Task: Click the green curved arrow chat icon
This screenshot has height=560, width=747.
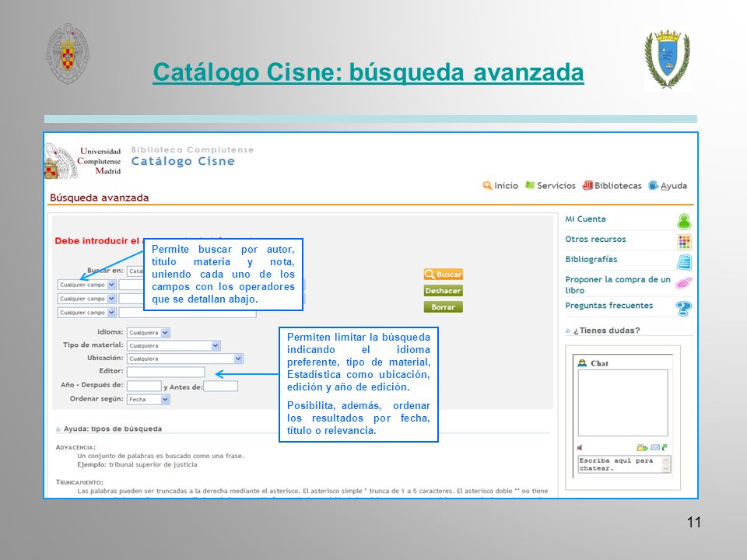Action: point(665,447)
